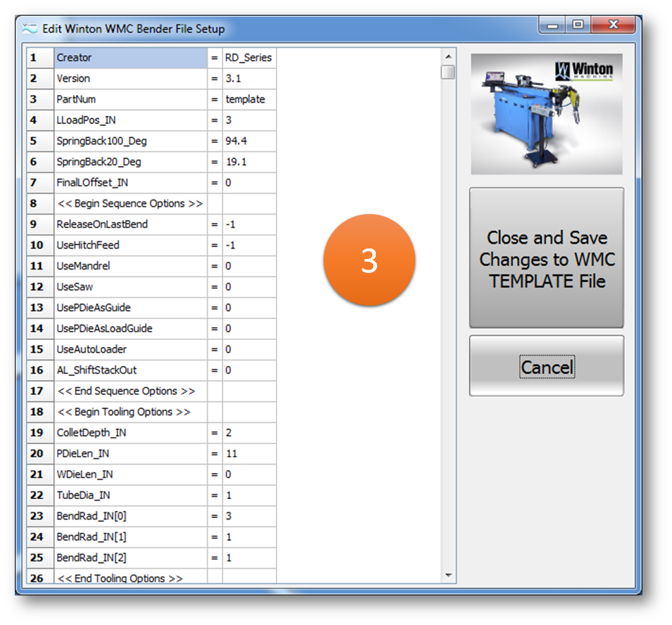Click the LLoadPos_IN value 3
This screenshot has width=672, height=625.
click(x=249, y=120)
